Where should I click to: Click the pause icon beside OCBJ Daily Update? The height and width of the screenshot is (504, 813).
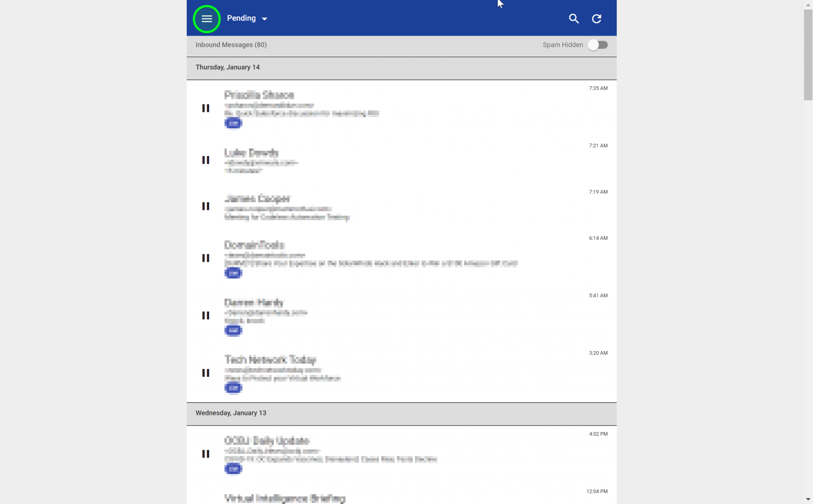point(205,453)
